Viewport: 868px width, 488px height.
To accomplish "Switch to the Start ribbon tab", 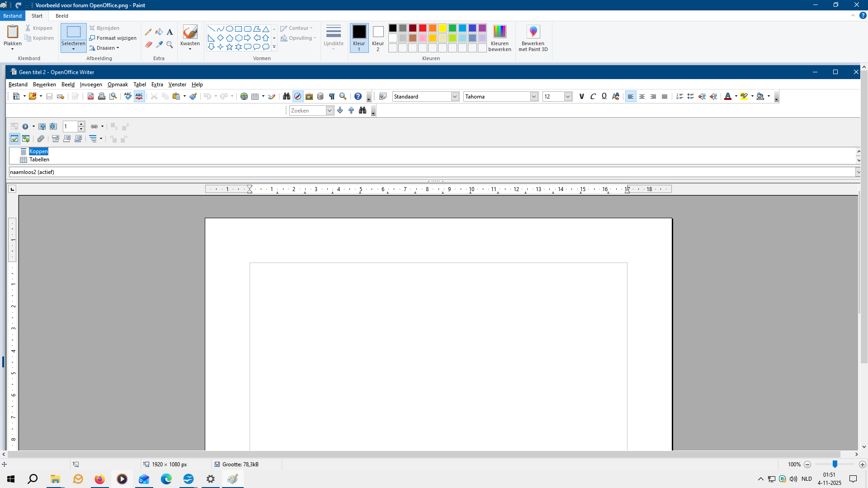I will [37, 16].
